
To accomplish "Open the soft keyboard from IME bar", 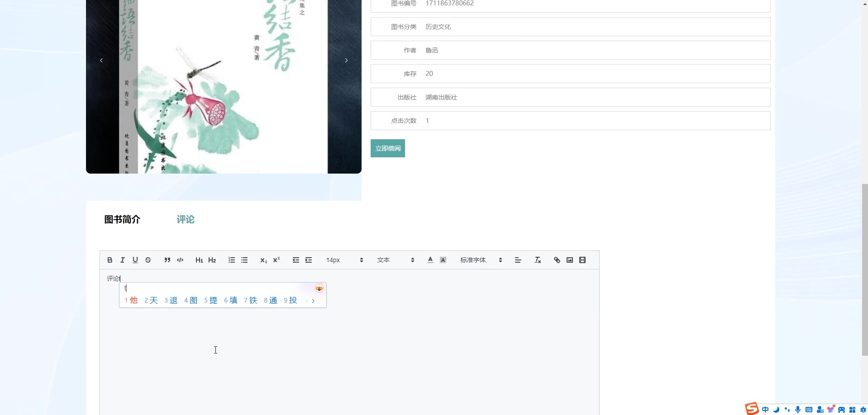I will tap(809, 410).
